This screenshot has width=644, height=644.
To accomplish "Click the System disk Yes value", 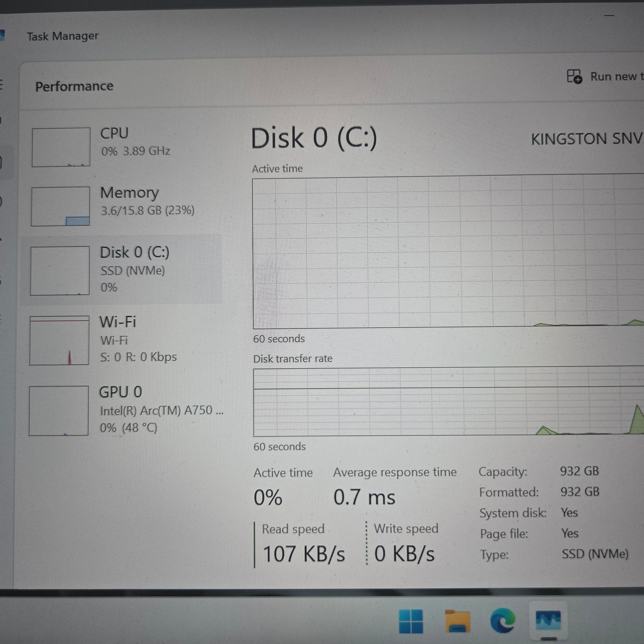I will click(569, 512).
